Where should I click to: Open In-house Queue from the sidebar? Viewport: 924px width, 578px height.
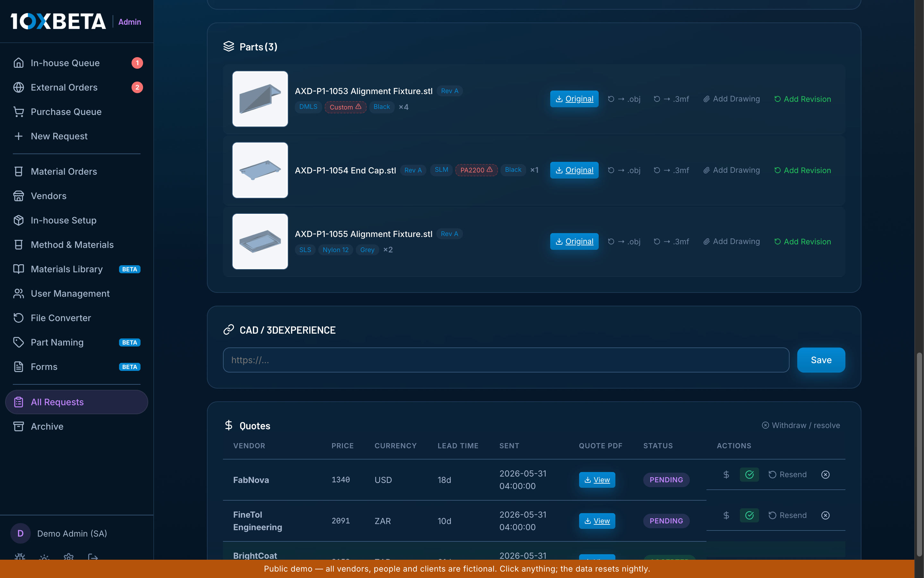point(76,63)
